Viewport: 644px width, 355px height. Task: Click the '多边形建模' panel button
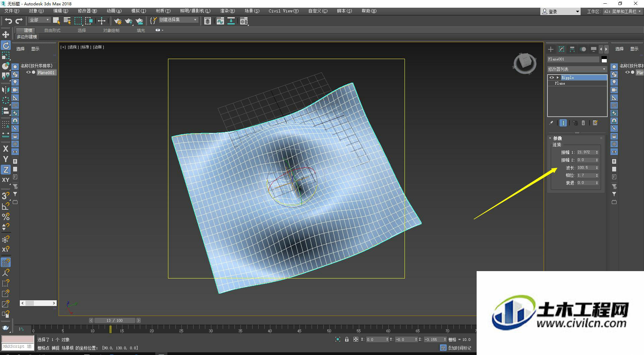(x=27, y=37)
